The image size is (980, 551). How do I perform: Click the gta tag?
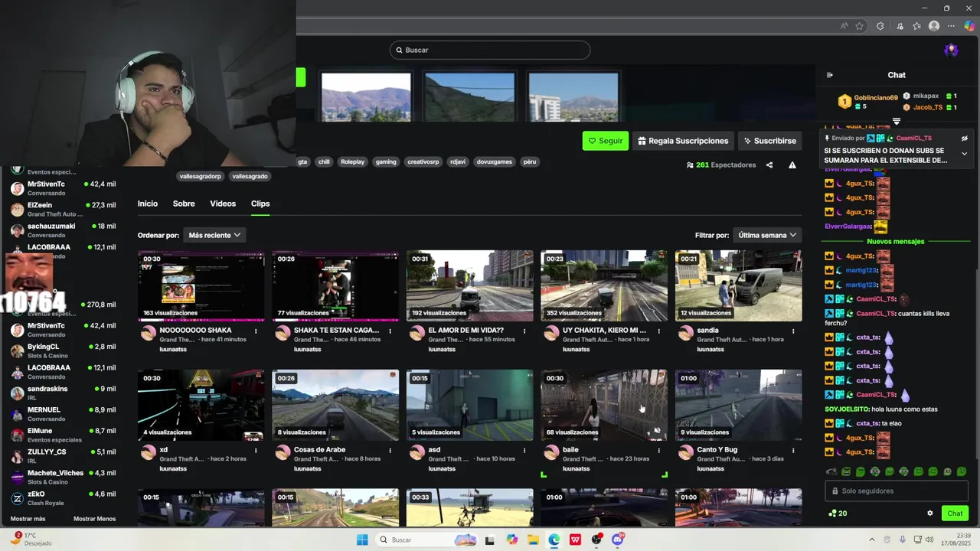pos(302,162)
